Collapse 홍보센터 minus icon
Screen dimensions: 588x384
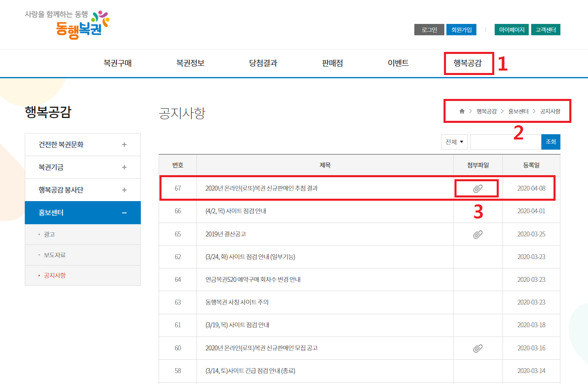(x=124, y=213)
